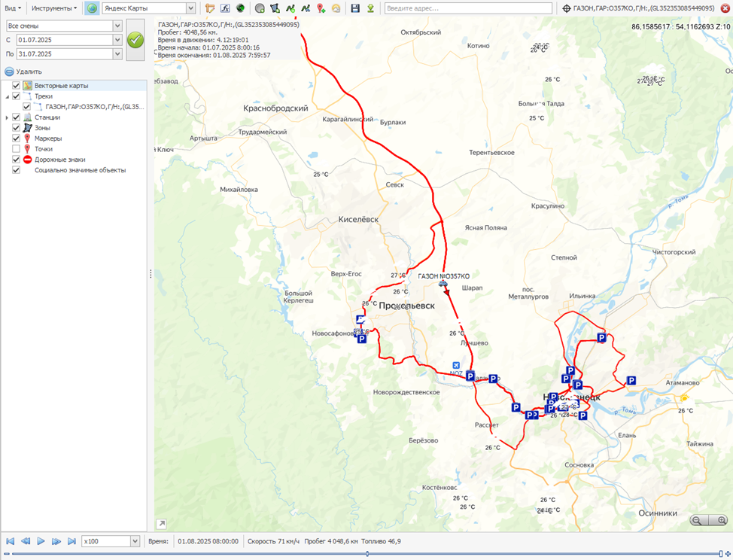733x560 pixels.
Task: Open the Все смены shift dropdown
Action: click(117, 26)
